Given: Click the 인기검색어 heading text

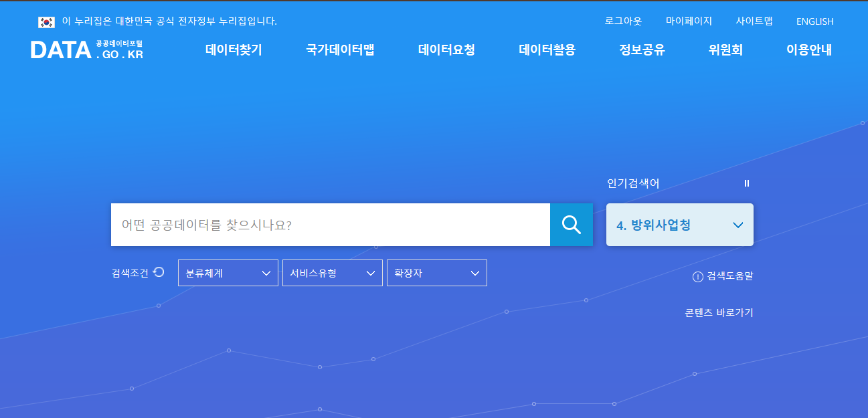Looking at the screenshot, I should tap(633, 183).
